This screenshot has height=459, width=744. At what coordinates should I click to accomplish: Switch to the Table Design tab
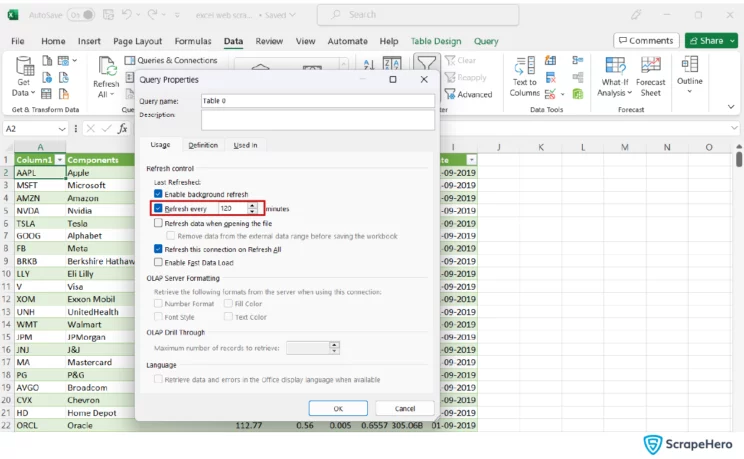coord(436,41)
